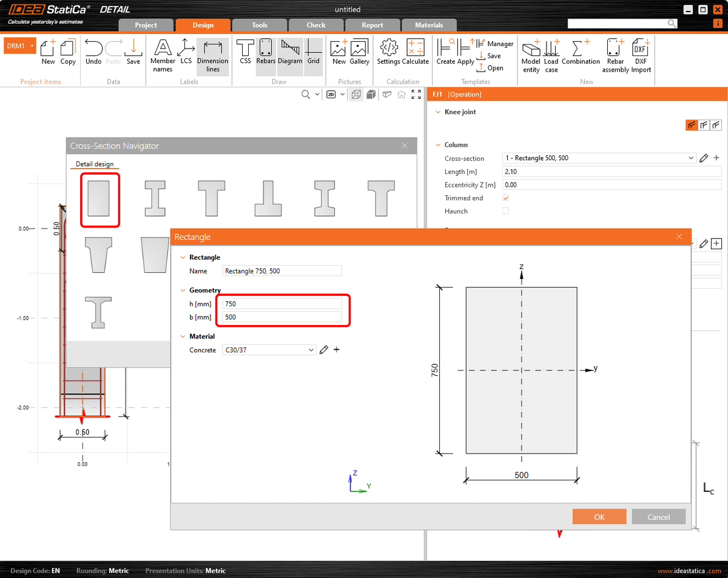Open the Materials tab
This screenshot has height=578, width=728.
click(429, 25)
